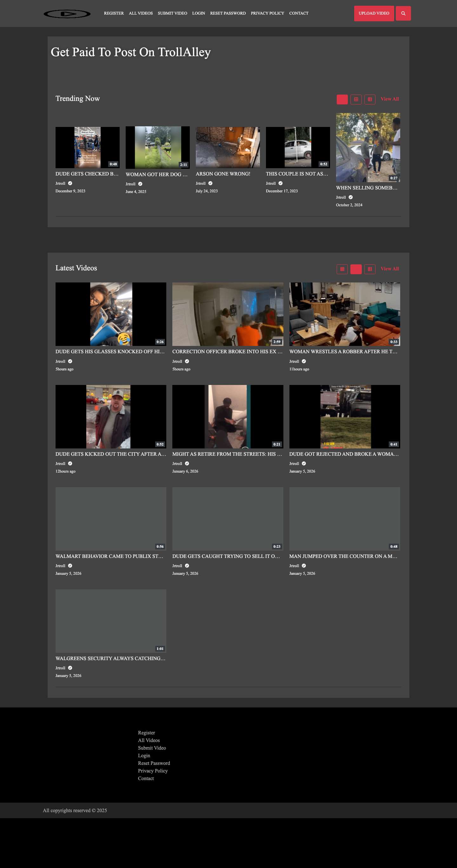
Task: Click the "January 6, 2026" date
Action: tap(185, 471)
